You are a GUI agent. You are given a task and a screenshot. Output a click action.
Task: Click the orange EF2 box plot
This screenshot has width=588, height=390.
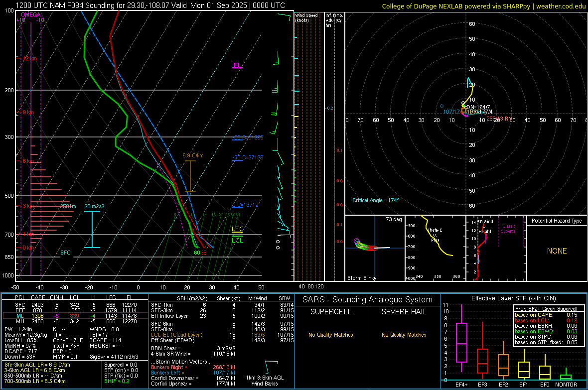503,365
